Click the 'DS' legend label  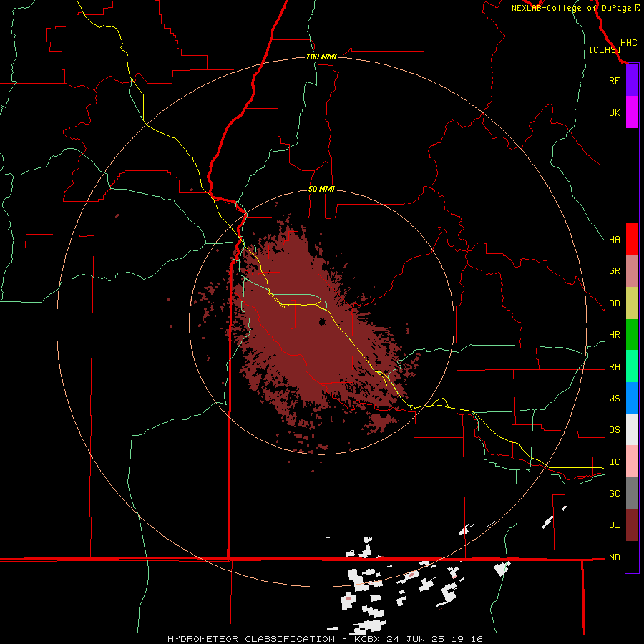[x=614, y=430]
